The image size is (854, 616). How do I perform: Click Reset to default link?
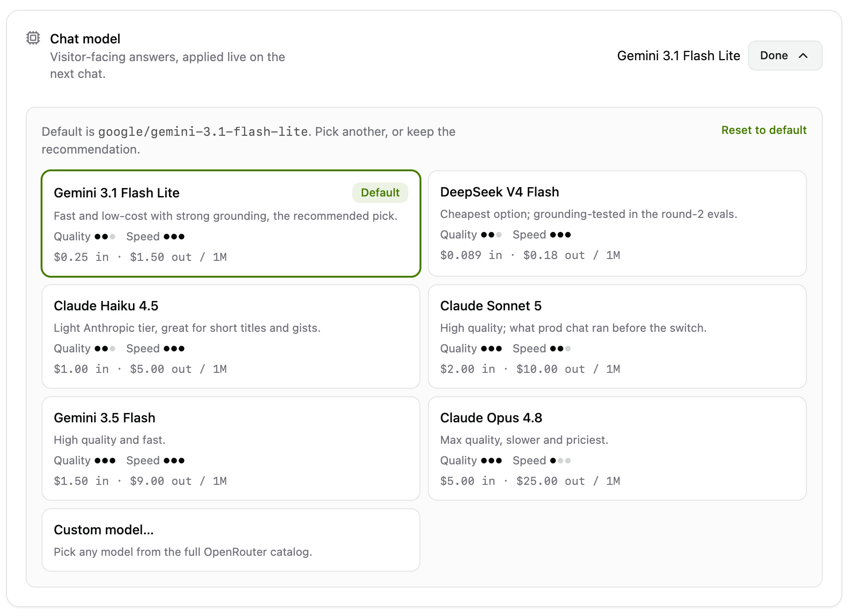point(764,130)
